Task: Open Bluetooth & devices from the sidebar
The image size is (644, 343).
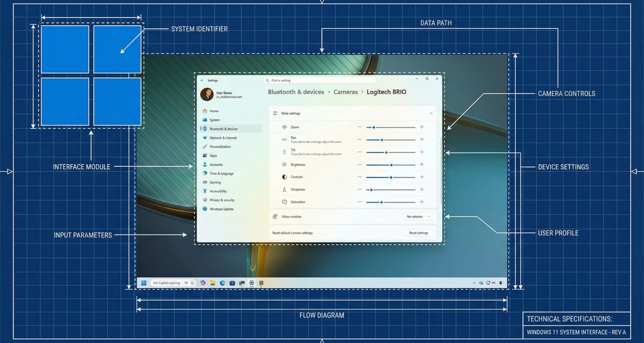Action: [224, 129]
